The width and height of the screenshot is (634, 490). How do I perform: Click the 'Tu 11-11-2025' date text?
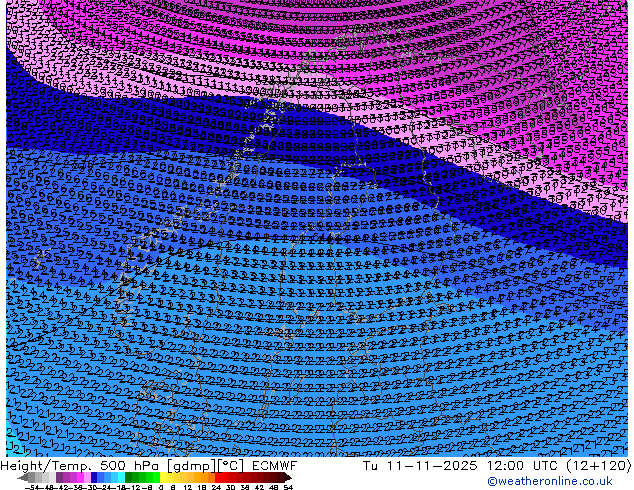click(x=420, y=466)
